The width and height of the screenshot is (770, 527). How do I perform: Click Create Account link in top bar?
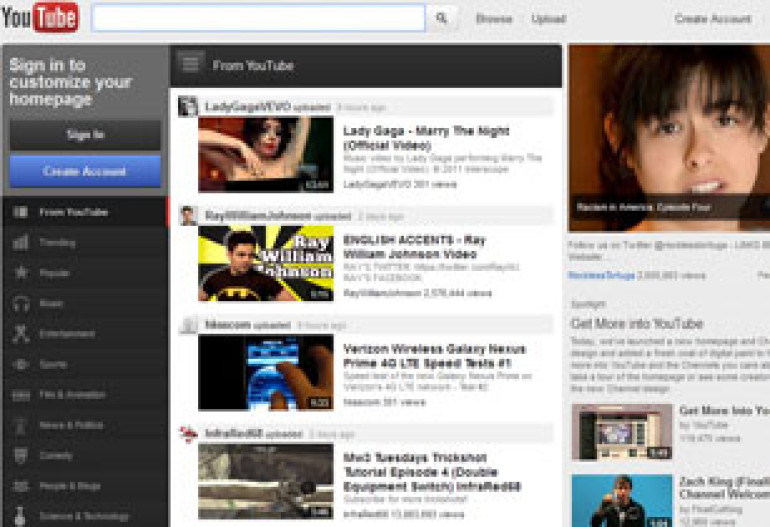click(x=713, y=19)
